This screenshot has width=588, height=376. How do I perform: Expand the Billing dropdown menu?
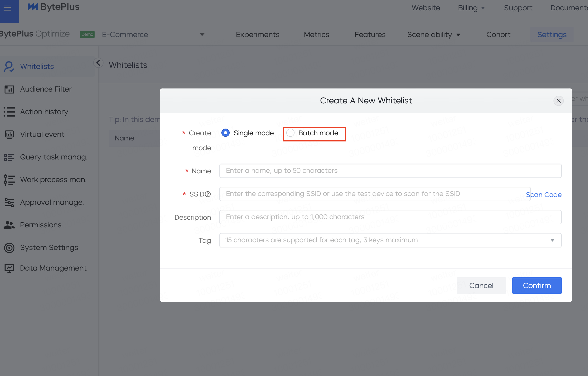(x=483, y=8)
